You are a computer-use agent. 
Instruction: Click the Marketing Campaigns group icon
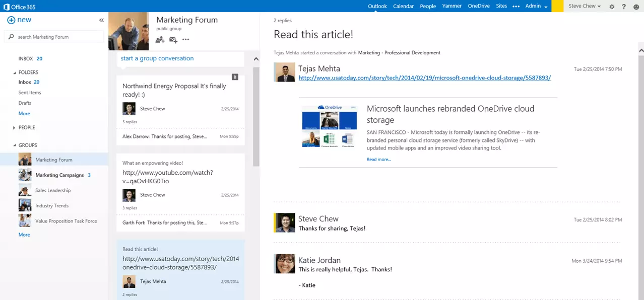tap(25, 175)
